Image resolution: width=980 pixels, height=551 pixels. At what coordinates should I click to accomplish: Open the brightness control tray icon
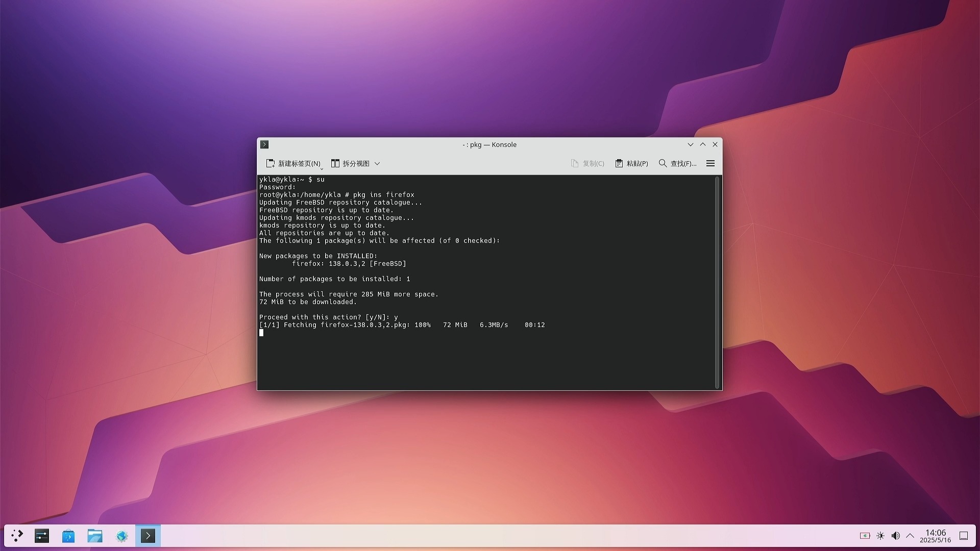point(880,536)
